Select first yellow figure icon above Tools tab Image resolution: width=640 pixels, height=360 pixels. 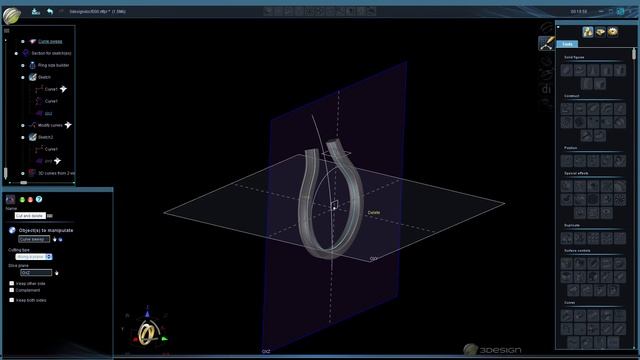pos(588,32)
